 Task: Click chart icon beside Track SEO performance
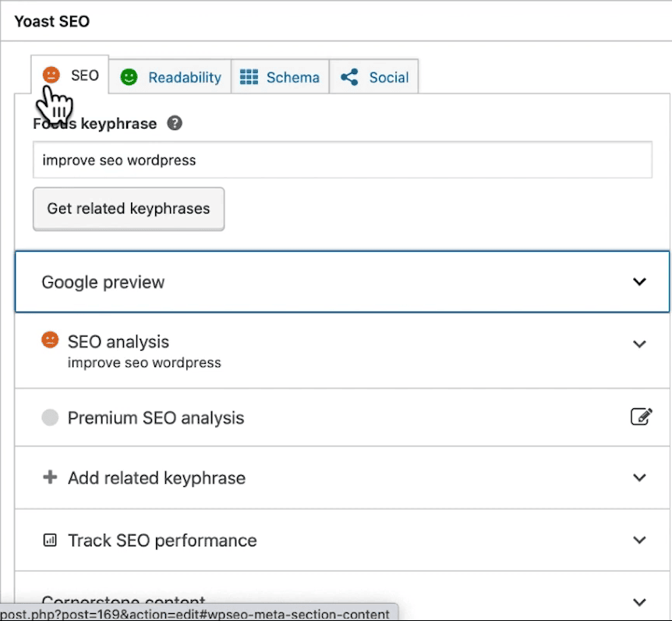pos(50,540)
